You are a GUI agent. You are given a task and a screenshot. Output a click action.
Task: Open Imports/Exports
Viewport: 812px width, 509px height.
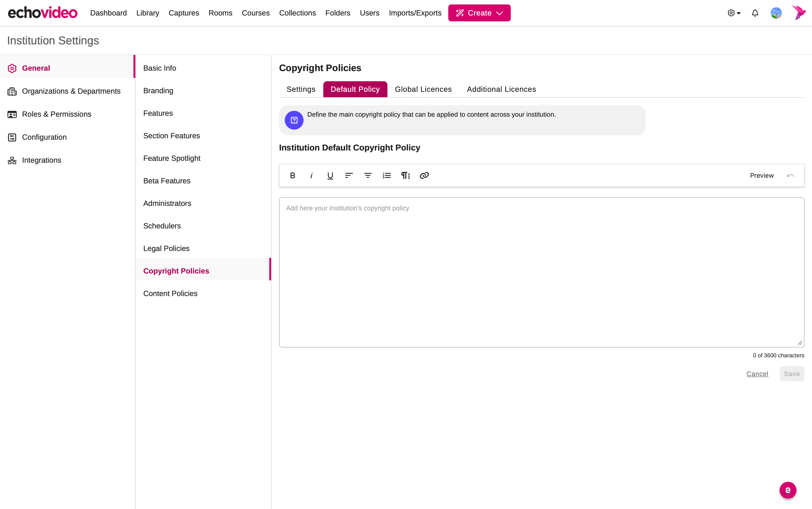(415, 13)
